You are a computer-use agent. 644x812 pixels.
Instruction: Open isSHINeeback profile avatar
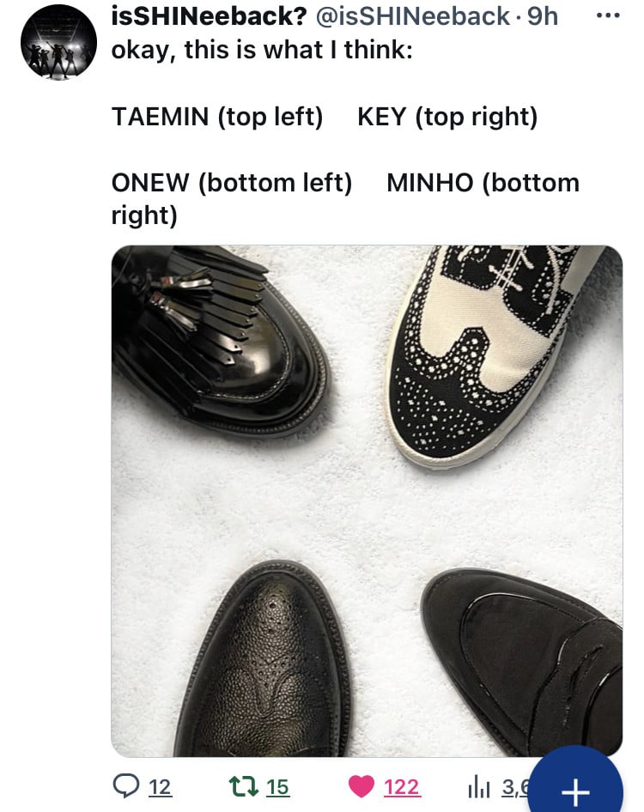(x=58, y=42)
